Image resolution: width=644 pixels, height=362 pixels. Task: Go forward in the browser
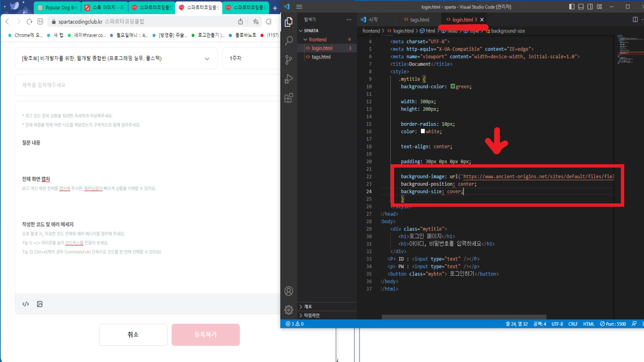[x=18, y=21]
